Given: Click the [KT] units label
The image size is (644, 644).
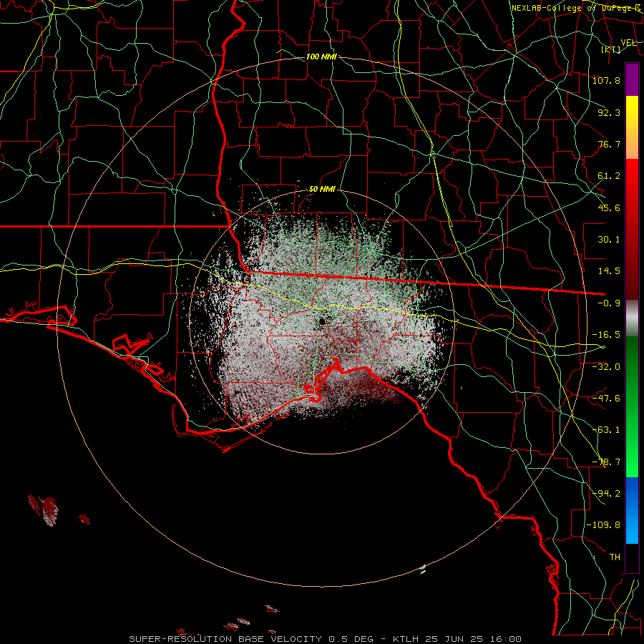Looking at the screenshot, I should pos(611,49).
